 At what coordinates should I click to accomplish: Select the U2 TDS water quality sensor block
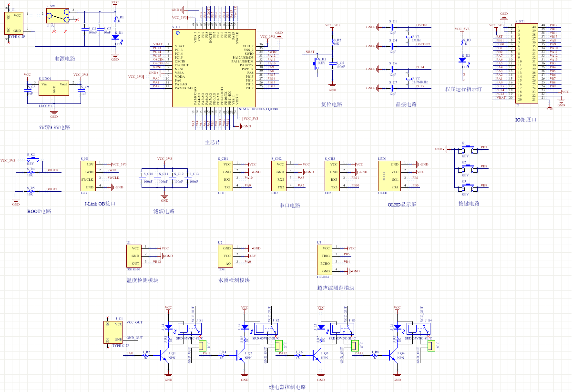(x=226, y=256)
